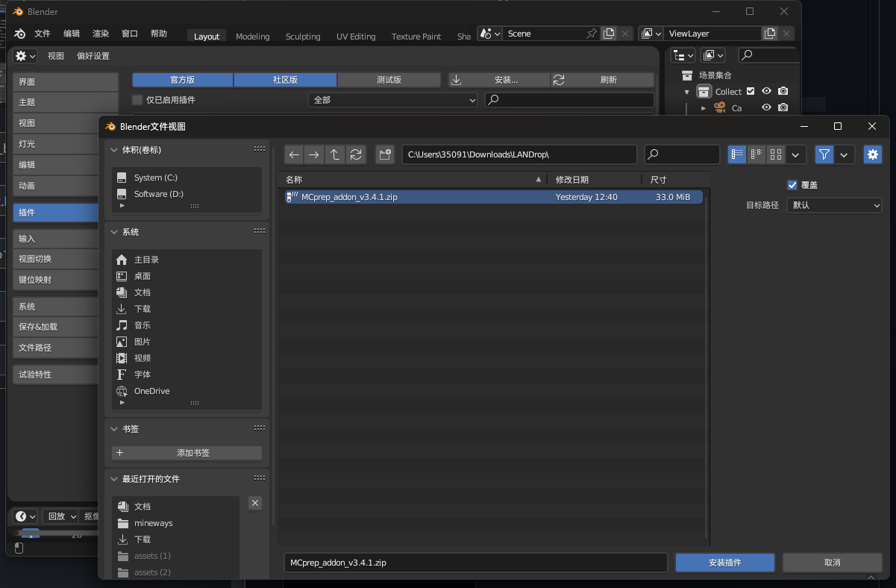The image size is (896, 588).
Task: Open filter settings dropdown arrow
Action: (x=844, y=154)
